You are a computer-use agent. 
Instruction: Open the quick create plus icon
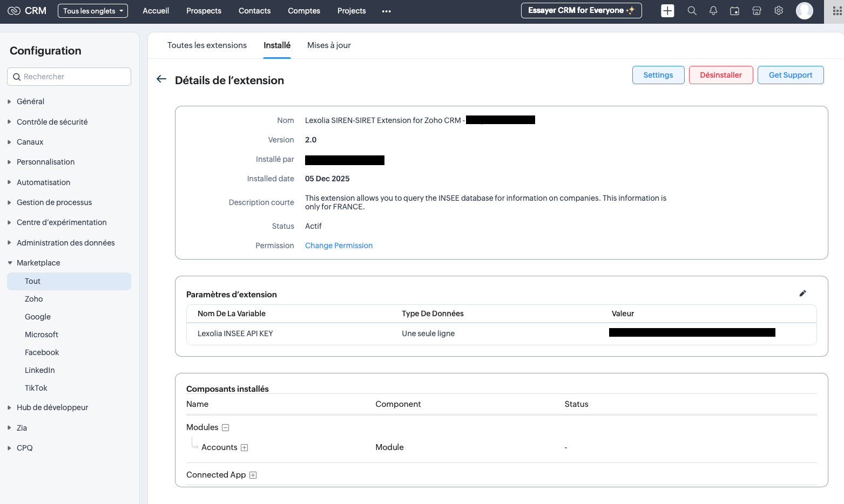(667, 11)
